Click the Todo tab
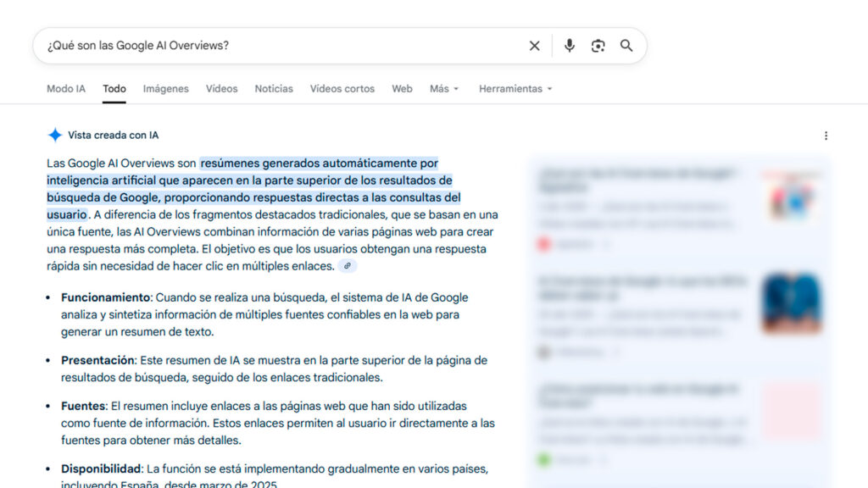The image size is (868, 488). (114, 89)
